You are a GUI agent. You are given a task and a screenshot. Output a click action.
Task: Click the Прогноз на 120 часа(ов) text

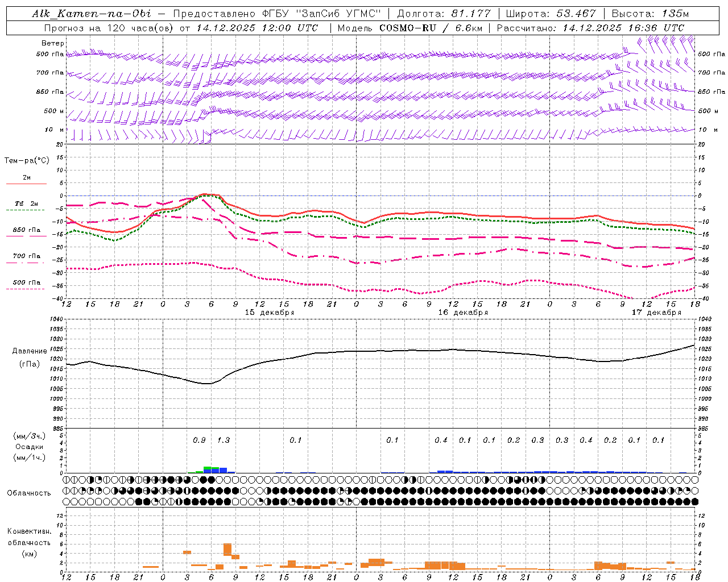click(x=109, y=28)
